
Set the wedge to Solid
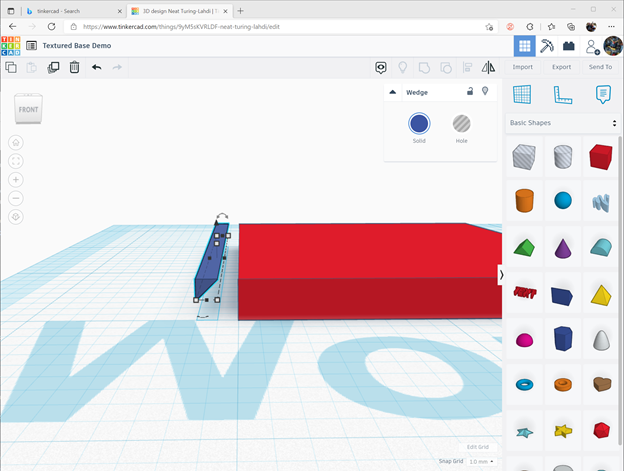coord(419,123)
